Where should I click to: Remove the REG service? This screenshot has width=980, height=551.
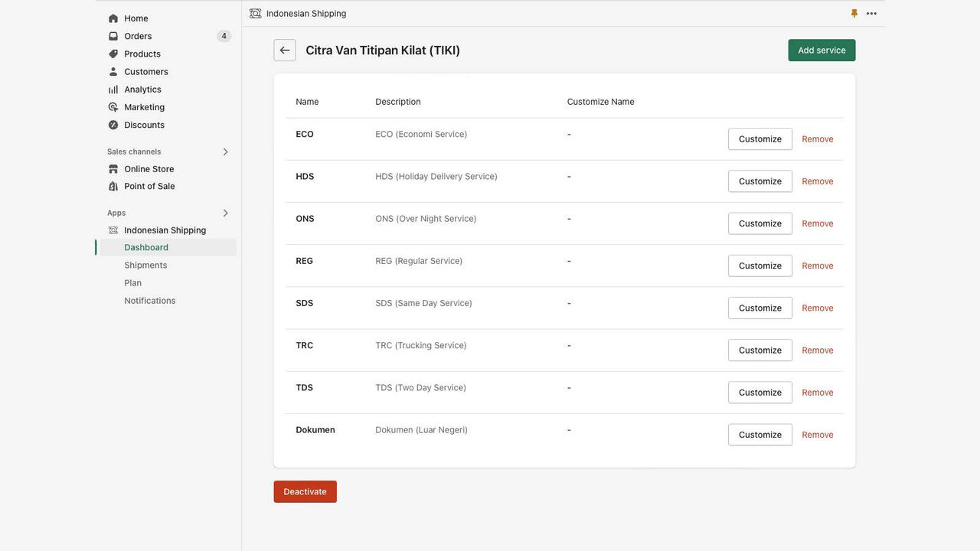pyautogui.click(x=818, y=266)
